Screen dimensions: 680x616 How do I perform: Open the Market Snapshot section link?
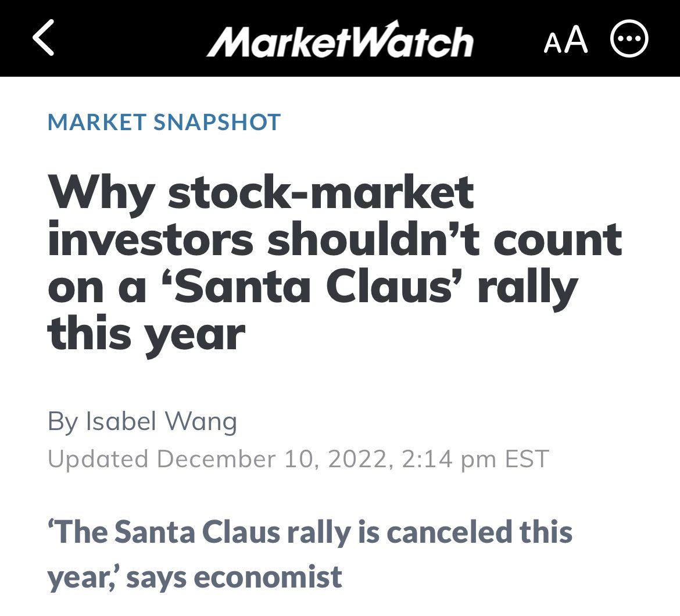(x=164, y=122)
